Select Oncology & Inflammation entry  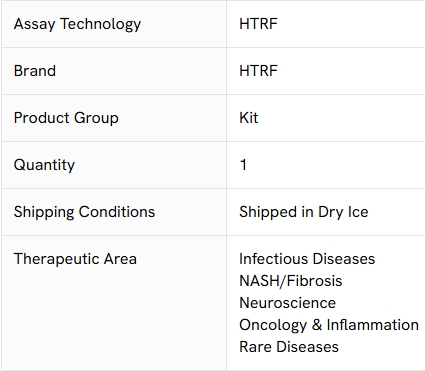(x=329, y=325)
